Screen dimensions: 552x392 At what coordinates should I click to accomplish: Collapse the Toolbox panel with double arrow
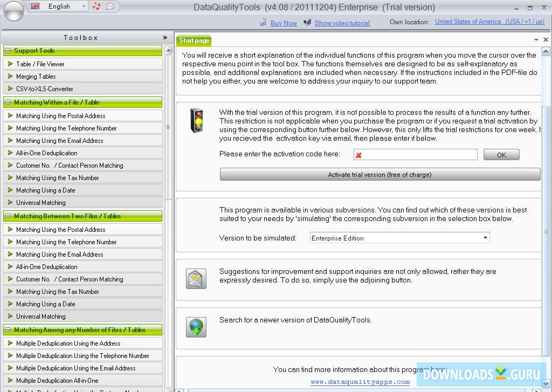[x=165, y=37]
